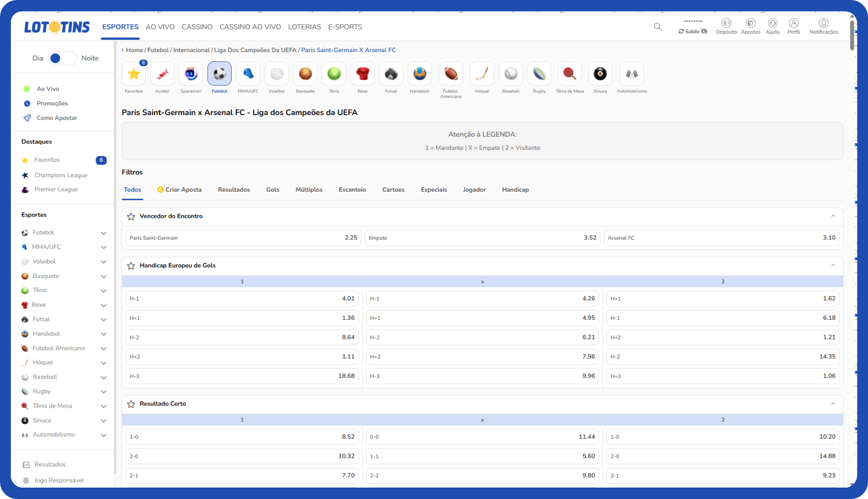Screen dimensions: 868x499
Task: Favorite the Handicap Europeu de Gols market
Action: pos(131,266)
